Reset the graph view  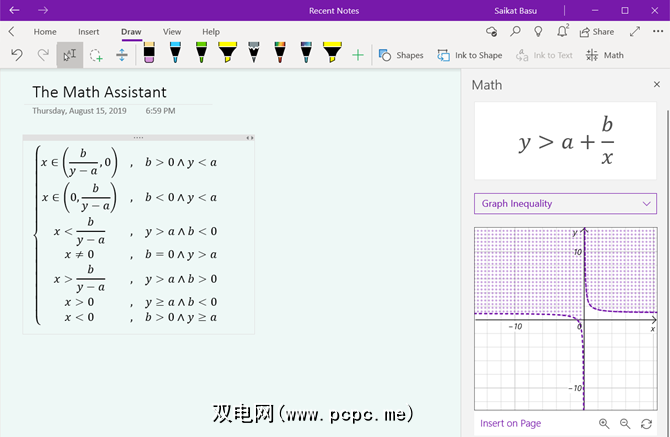click(x=647, y=424)
